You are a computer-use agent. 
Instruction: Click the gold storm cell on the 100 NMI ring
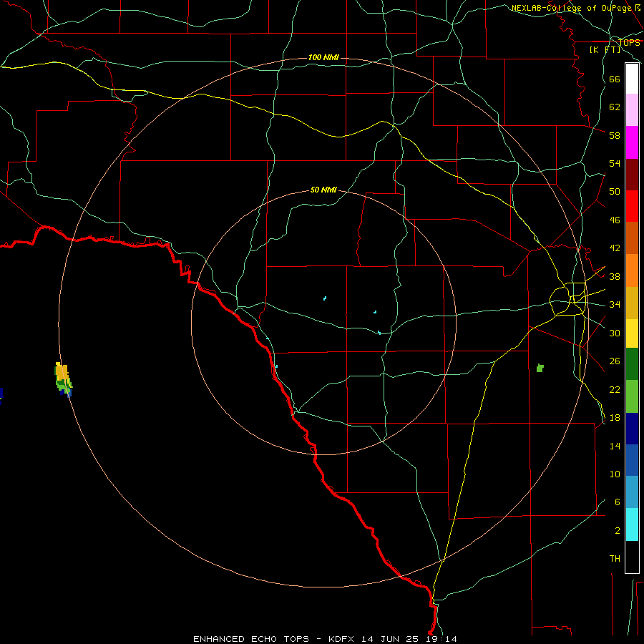(x=62, y=373)
